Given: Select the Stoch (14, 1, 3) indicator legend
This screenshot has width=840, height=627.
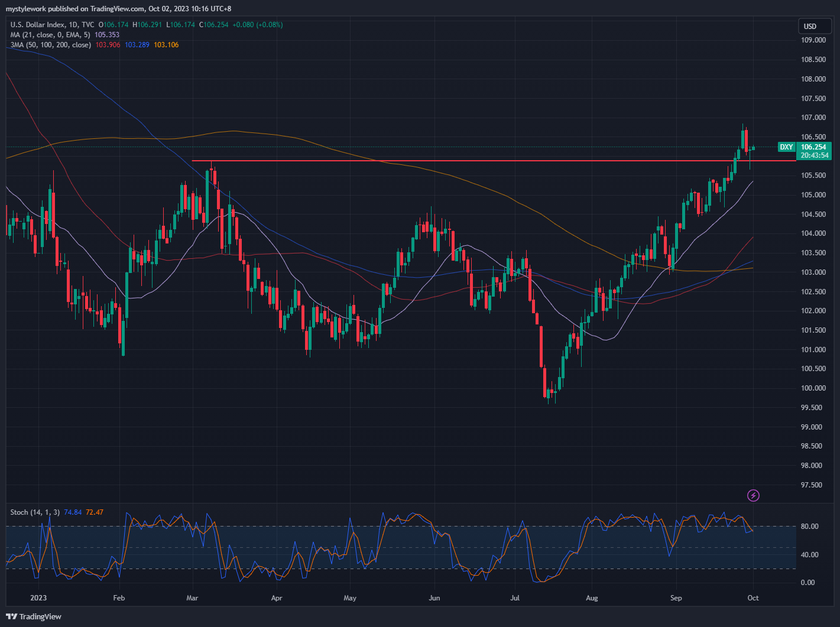Looking at the screenshot, I should pos(35,512).
